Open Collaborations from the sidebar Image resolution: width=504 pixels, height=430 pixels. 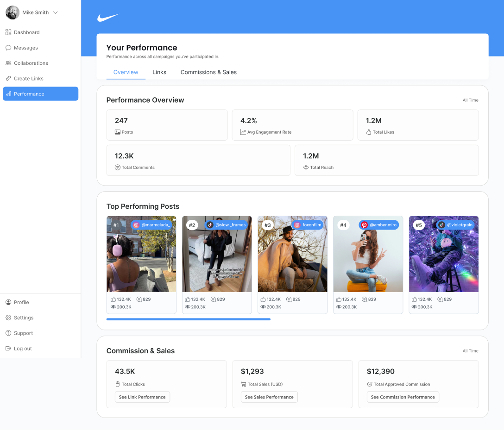(x=8, y=63)
